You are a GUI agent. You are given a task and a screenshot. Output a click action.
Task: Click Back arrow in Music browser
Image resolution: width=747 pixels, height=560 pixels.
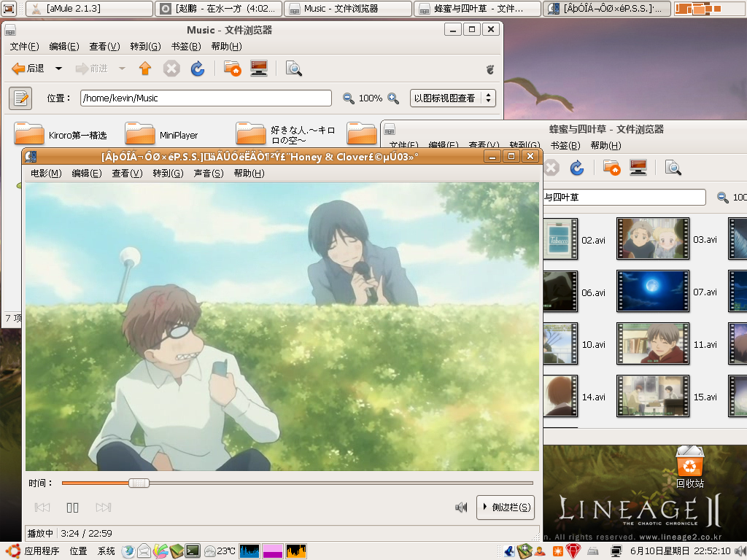tap(28, 69)
